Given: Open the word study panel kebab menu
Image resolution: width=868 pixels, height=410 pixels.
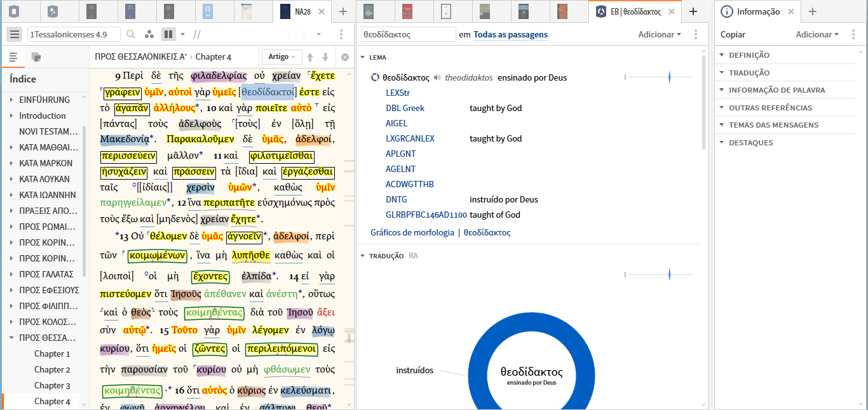Looking at the screenshot, I should [696, 34].
